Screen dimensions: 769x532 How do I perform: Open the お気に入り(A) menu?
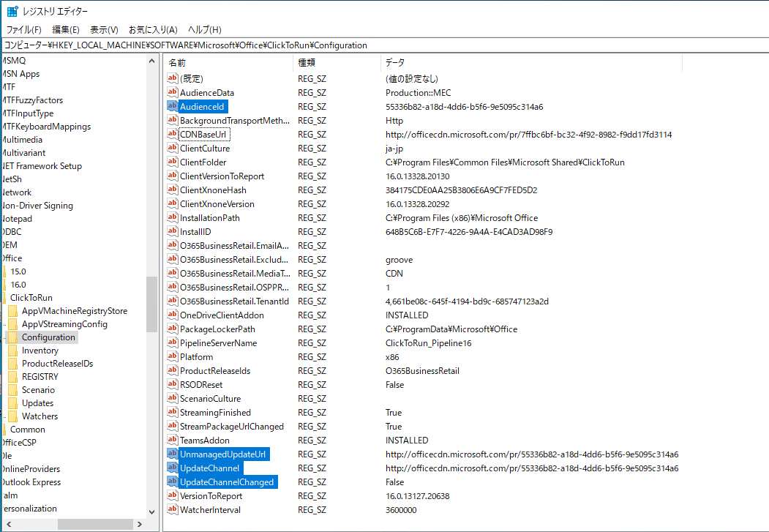click(153, 30)
